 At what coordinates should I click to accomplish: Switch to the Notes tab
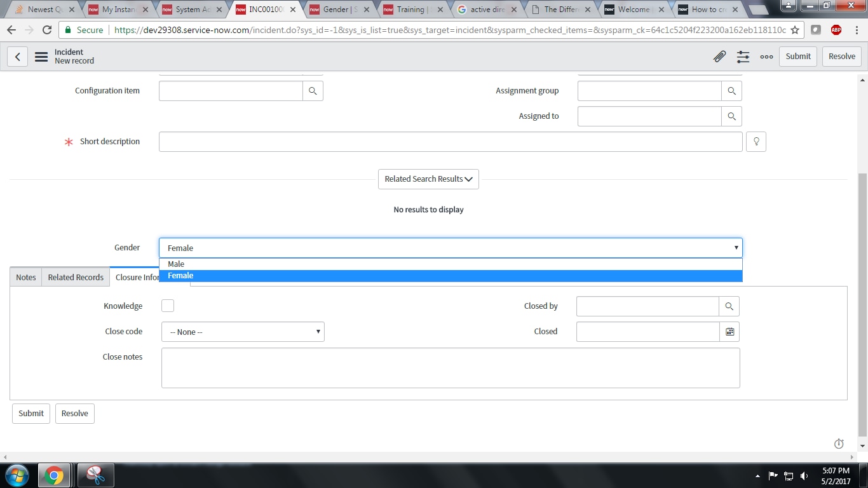click(25, 277)
